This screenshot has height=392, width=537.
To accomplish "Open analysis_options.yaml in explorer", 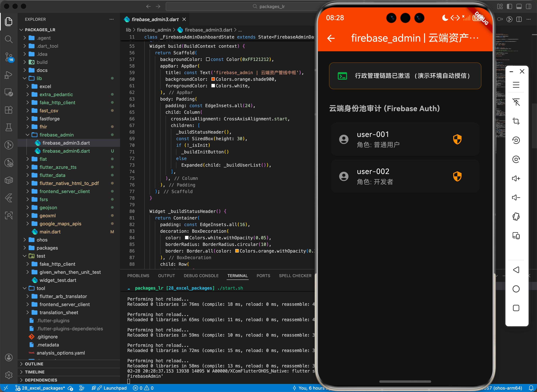I will point(69,353).
